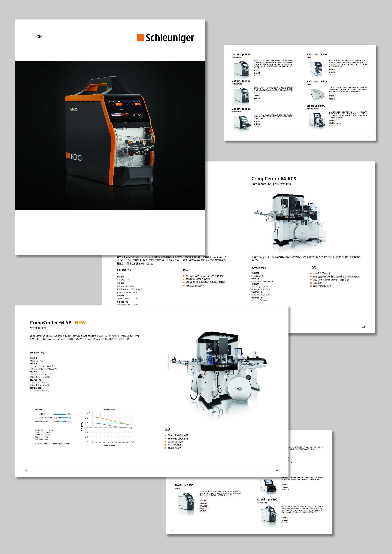The height and width of the screenshot is (554, 392).
Task: Click the value "可选配最小为 0.05 mm² (30 AWG)"
Action: pos(43,369)
